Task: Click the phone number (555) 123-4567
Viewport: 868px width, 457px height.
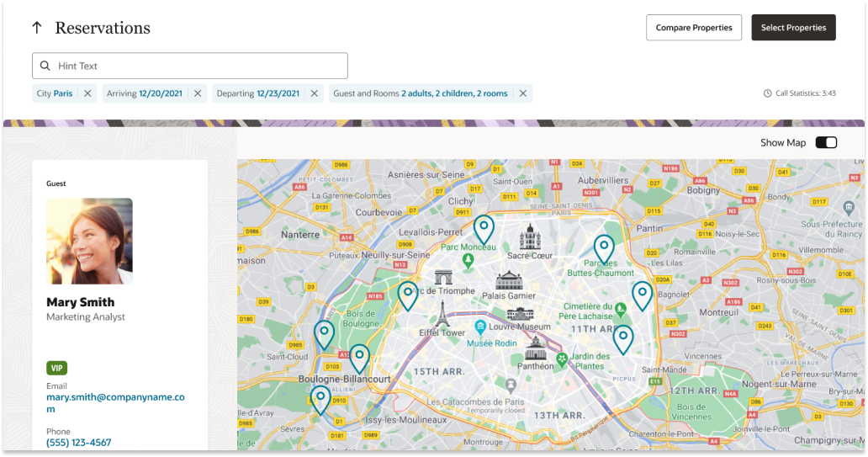Action: 78,443
